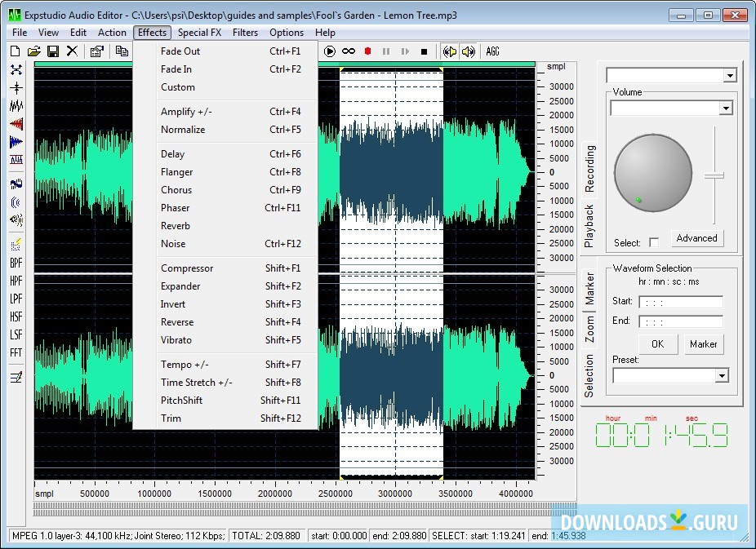This screenshot has height=549, width=756.
Task: Click the green overview bar above waveform
Action: coord(284,64)
